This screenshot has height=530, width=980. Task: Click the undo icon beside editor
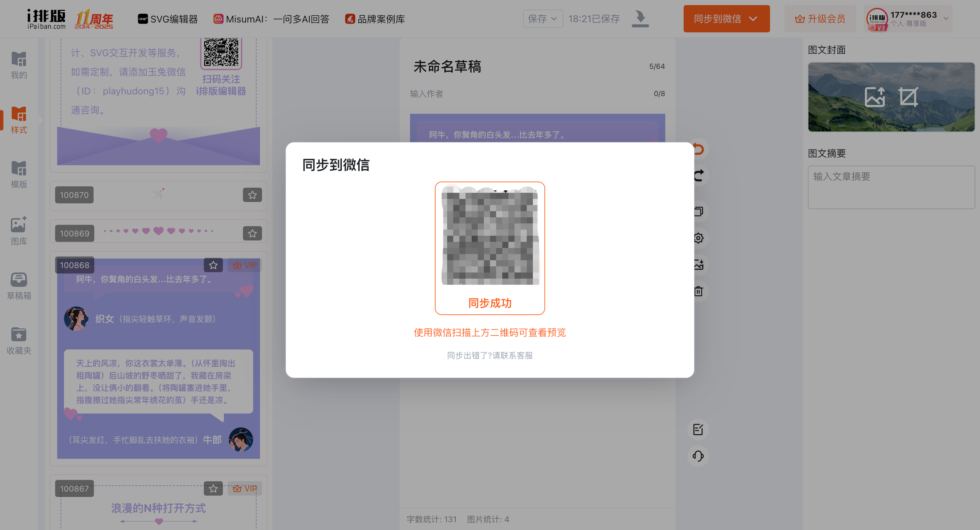(699, 149)
